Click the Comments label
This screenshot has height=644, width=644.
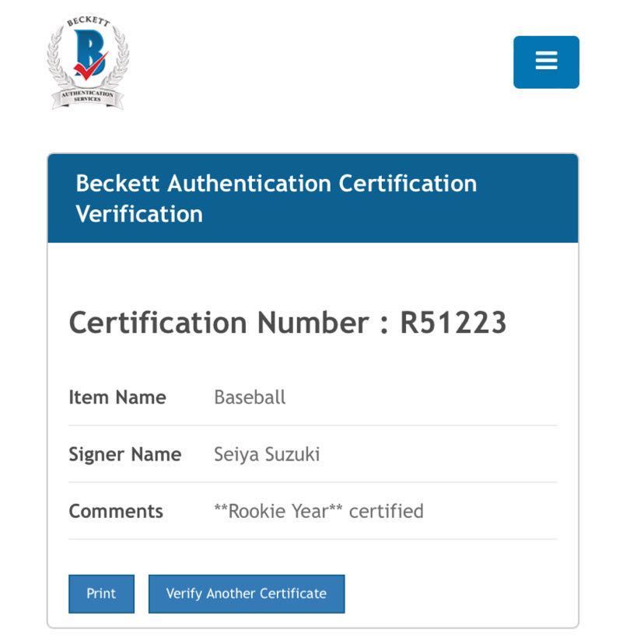point(116,511)
